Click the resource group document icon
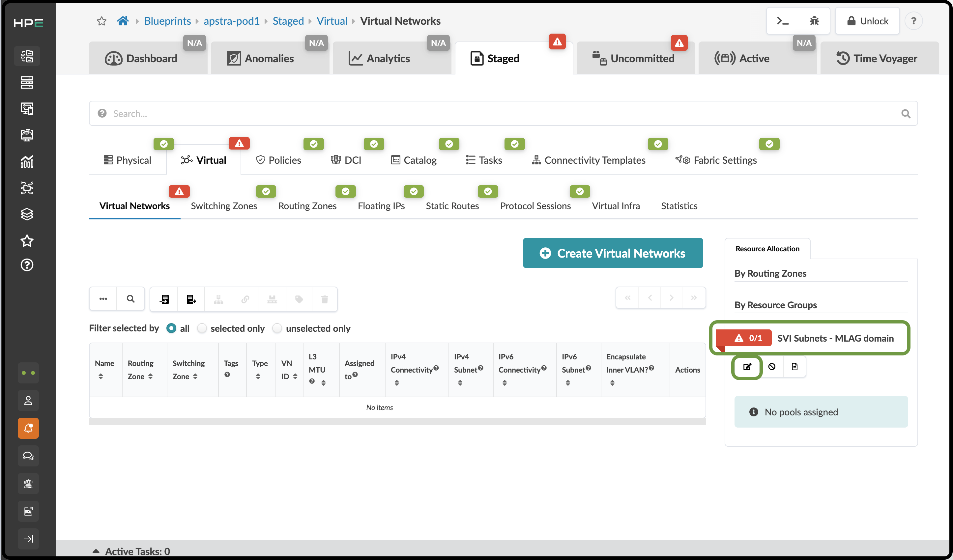This screenshot has width=953, height=560. [794, 366]
